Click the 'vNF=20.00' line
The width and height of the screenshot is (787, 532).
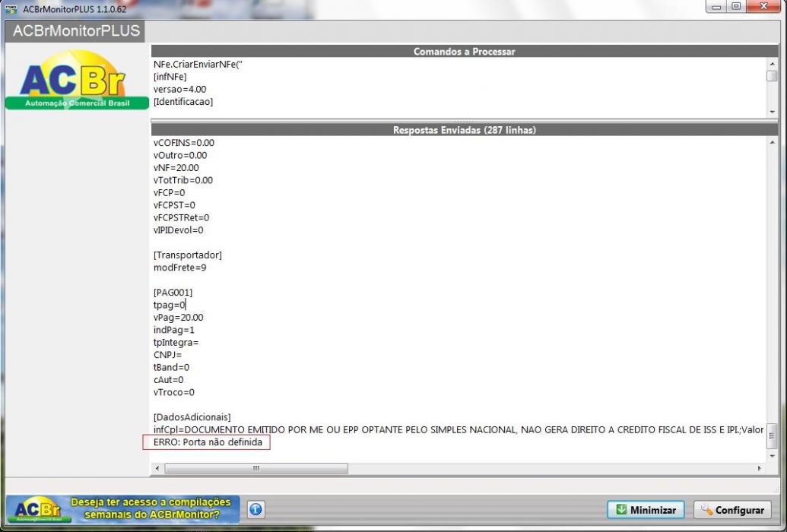click(x=176, y=168)
